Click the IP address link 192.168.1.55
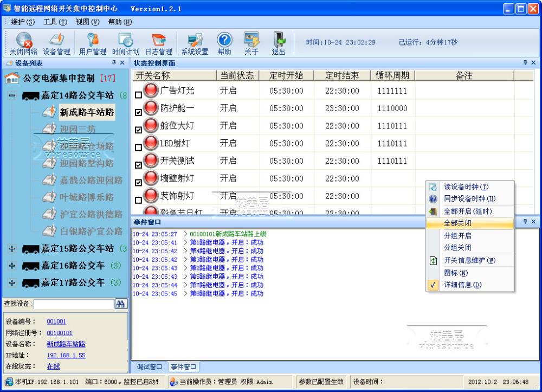Image resolution: width=542 pixels, height=392 pixels. click(x=66, y=355)
